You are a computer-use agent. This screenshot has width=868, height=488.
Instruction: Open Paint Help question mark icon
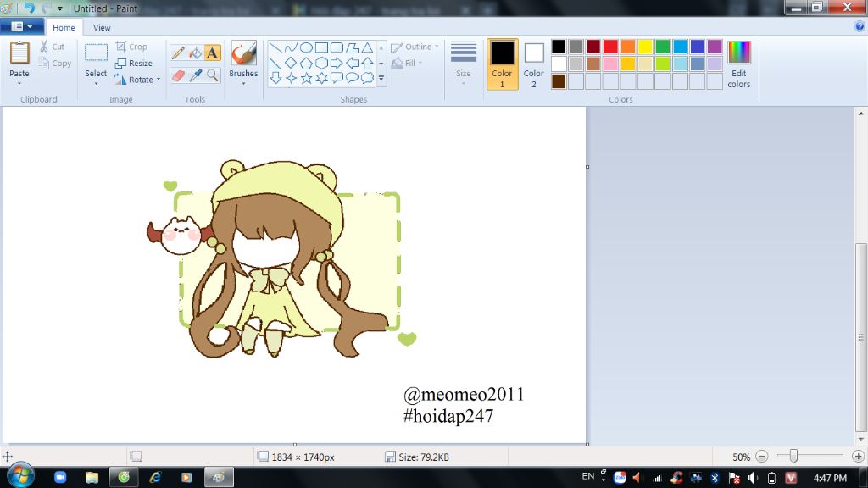point(860,26)
